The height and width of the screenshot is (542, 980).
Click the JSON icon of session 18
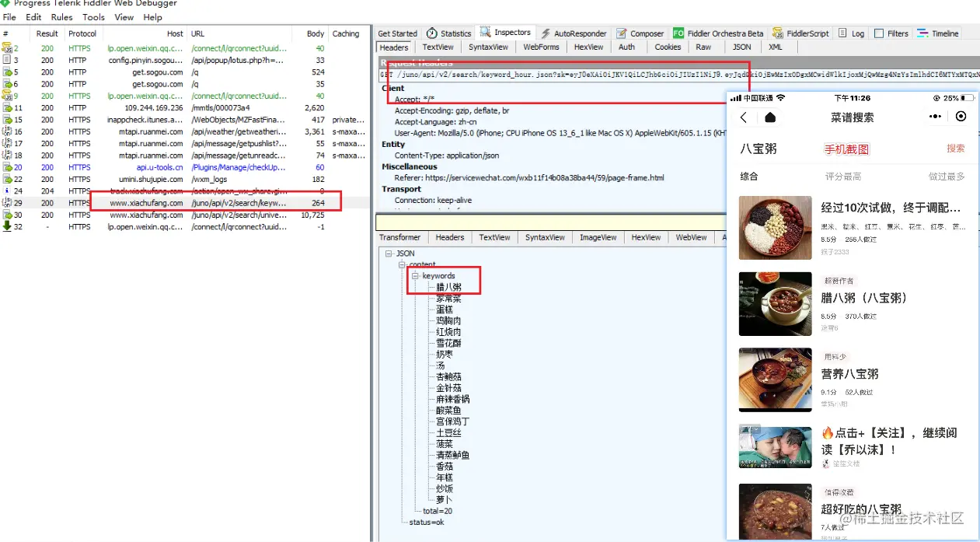[x=7, y=156]
